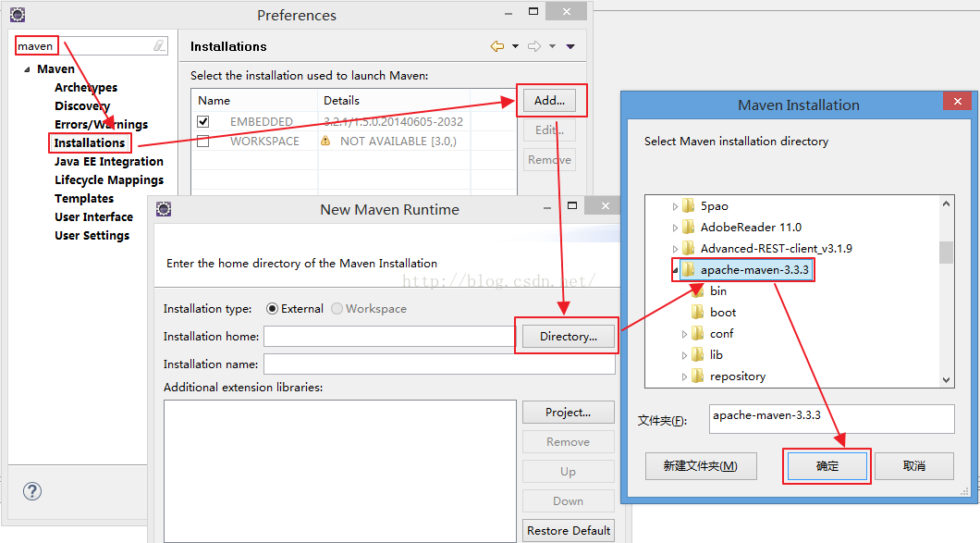This screenshot has width=980, height=543.
Task: Click the Installation name input field
Action: 439,364
